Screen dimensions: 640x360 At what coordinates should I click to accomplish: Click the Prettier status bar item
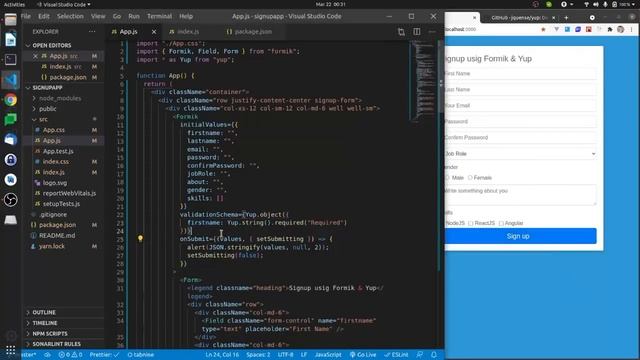pos(104,355)
